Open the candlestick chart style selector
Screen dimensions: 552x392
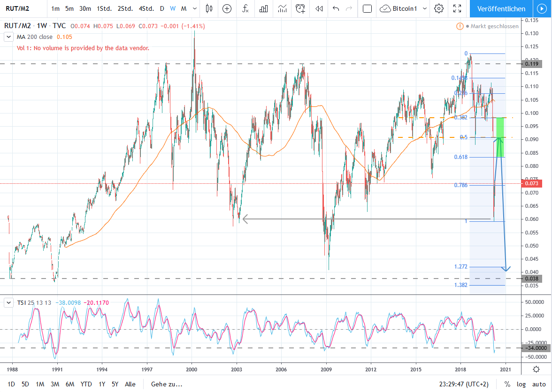(209, 8)
